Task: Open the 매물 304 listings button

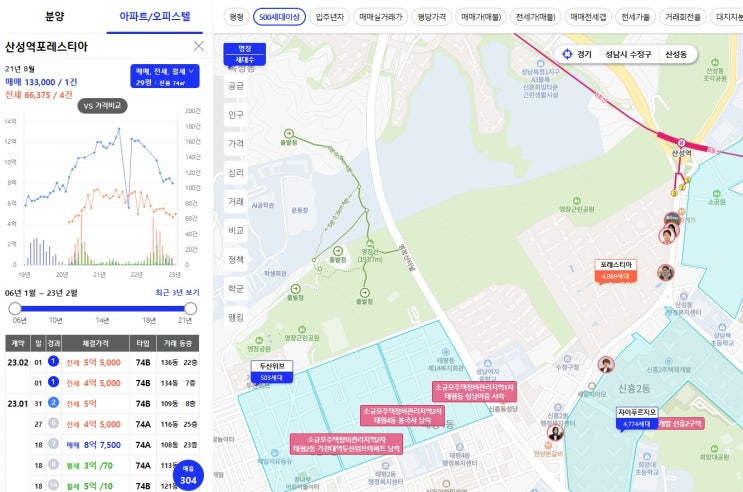Action: coord(188,475)
